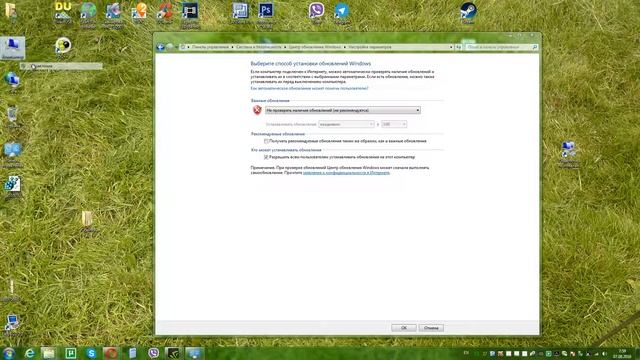Viewport: 640px width, 360px height.
Task: Select the Recycle Bin desktop icon
Action: (x=12, y=114)
